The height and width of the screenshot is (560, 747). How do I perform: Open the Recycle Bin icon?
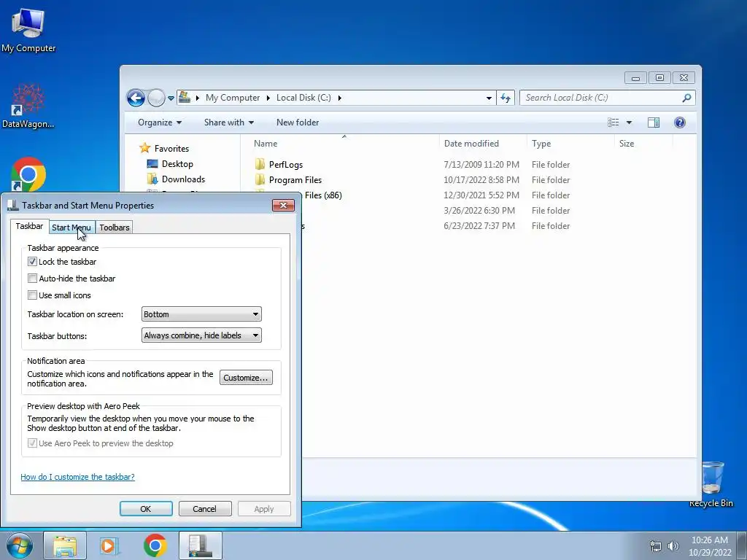coord(712,483)
